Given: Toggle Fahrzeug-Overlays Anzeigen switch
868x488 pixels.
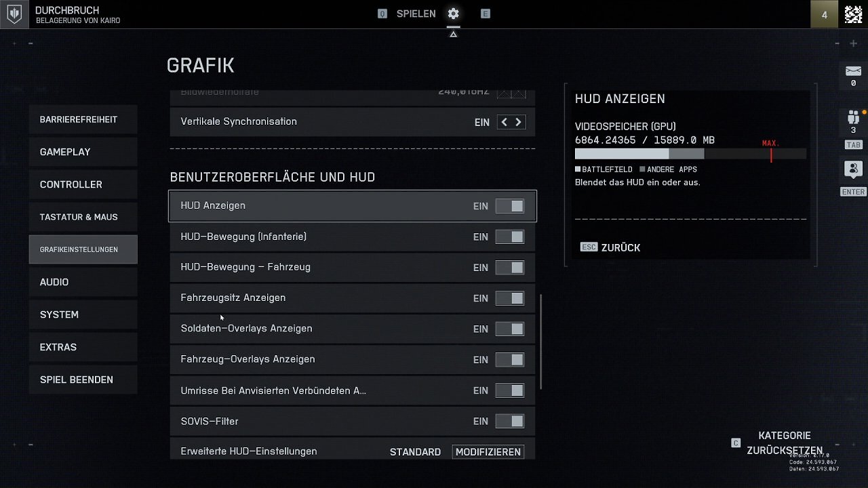Looking at the screenshot, I should (510, 360).
